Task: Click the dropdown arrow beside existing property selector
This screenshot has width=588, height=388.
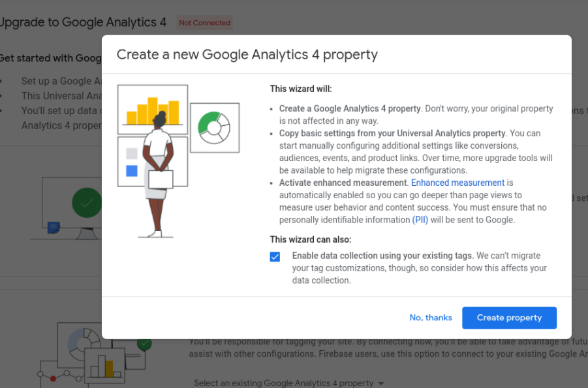Action: tap(381, 383)
